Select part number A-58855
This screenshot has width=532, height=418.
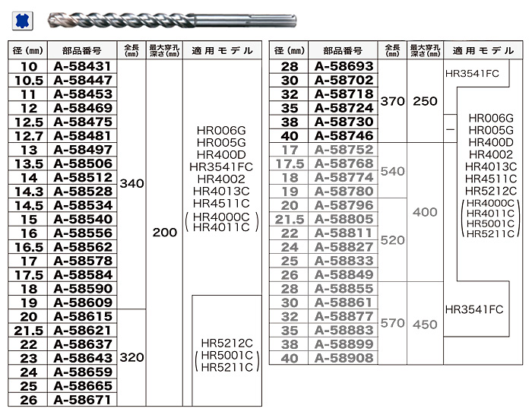coord(344,289)
